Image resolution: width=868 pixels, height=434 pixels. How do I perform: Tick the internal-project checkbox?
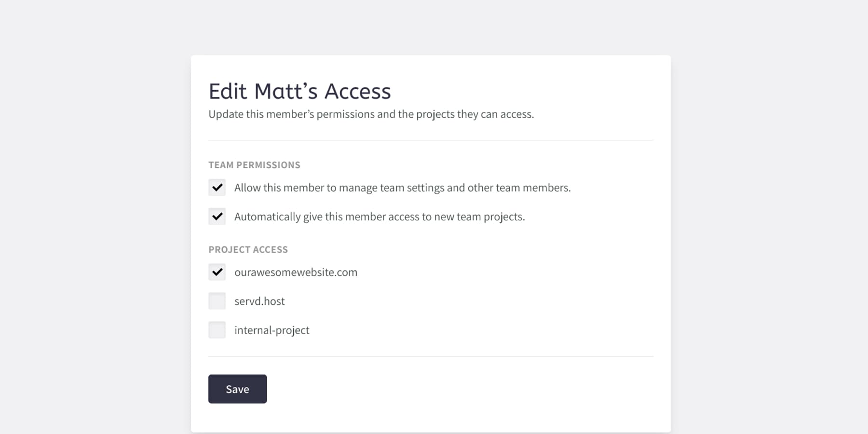217,330
